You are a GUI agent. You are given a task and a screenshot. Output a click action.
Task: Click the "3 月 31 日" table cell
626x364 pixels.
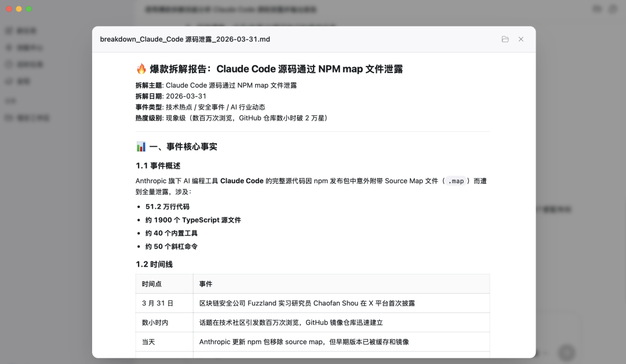pos(158,303)
